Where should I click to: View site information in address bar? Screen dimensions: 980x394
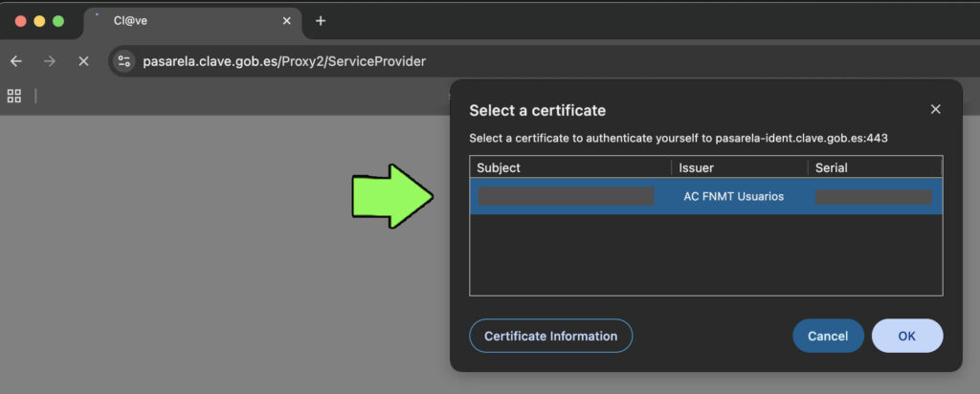[123, 61]
